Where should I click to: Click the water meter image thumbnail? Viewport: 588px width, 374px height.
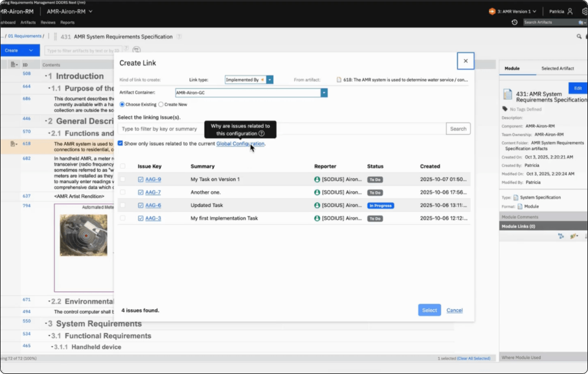[x=83, y=235]
